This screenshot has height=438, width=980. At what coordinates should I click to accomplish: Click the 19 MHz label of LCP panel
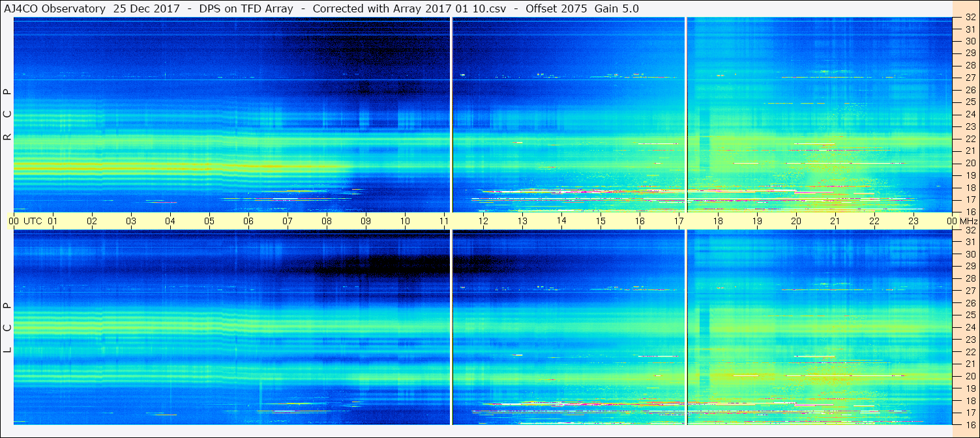click(x=970, y=388)
